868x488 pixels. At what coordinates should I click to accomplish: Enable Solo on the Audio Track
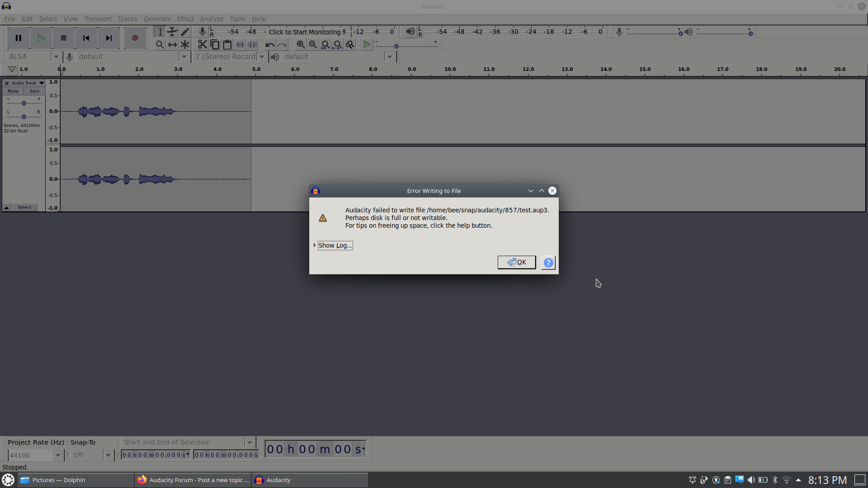click(x=34, y=91)
